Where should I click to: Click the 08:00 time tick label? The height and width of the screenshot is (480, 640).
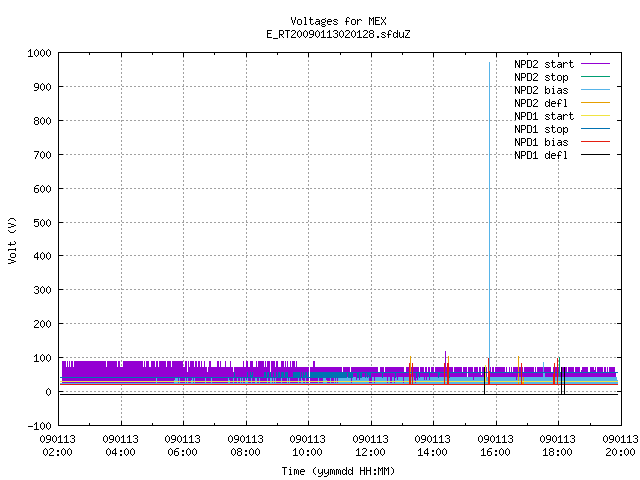(x=245, y=452)
